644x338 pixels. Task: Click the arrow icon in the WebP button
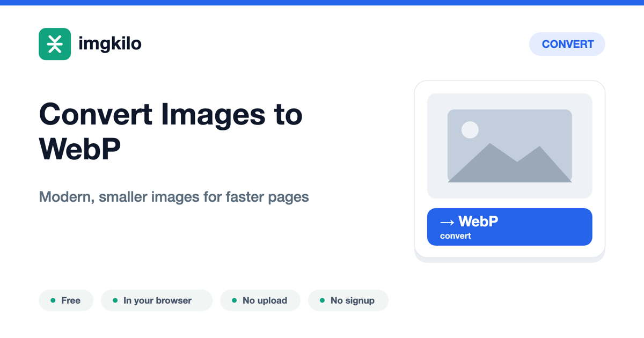[447, 222]
